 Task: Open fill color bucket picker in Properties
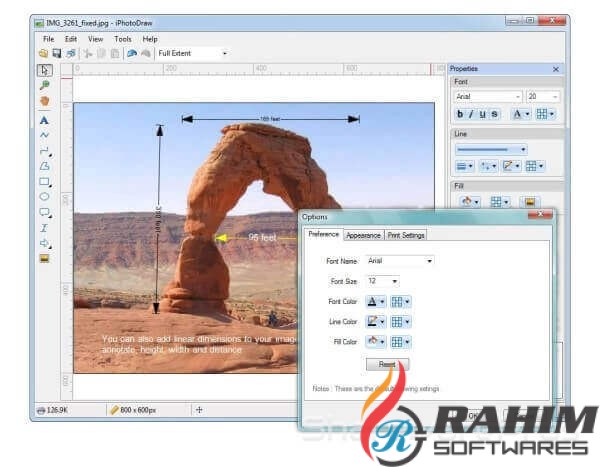coord(470,201)
